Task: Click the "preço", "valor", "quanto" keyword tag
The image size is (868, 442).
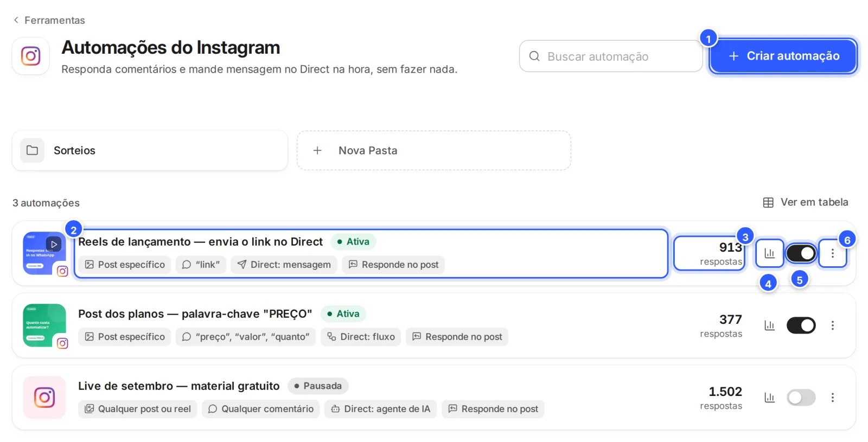Action: point(246,337)
